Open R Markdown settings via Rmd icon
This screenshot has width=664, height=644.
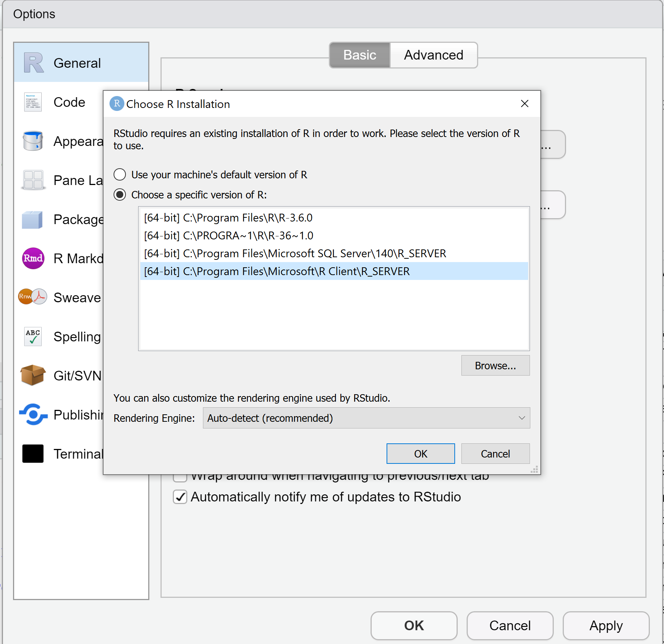pyautogui.click(x=33, y=258)
